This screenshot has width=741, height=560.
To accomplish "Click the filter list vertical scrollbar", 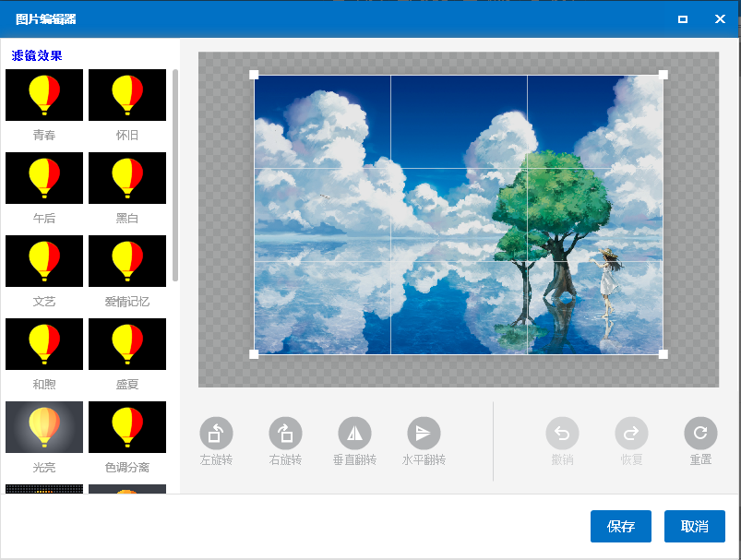I will point(175,175).
